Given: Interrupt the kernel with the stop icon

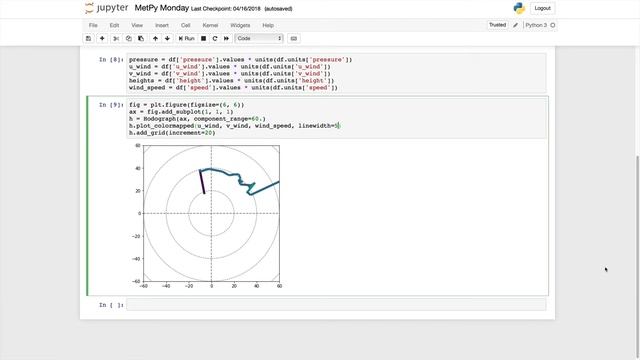Looking at the screenshot, I should 203,38.
